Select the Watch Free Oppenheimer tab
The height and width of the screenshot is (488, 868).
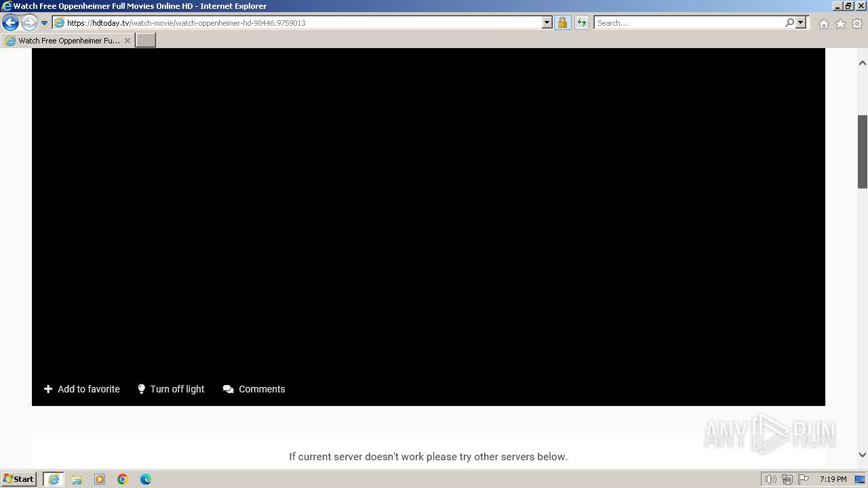coord(66,41)
